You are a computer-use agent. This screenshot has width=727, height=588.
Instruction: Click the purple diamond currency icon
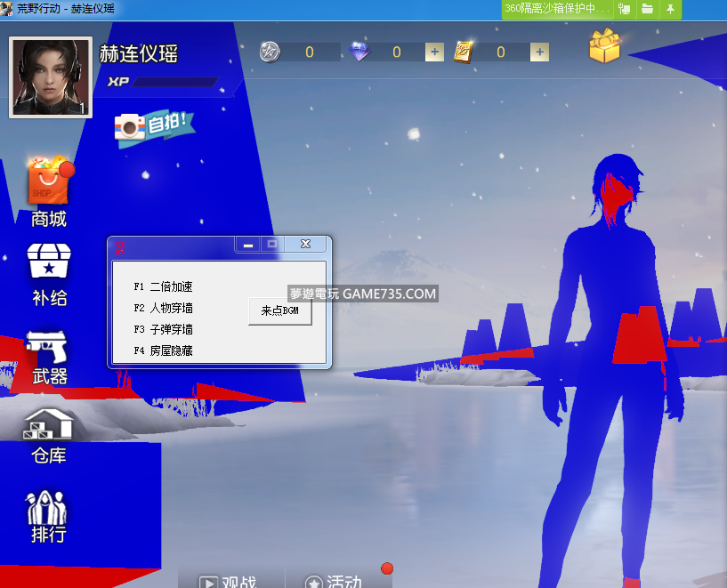(x=359, y=51)
